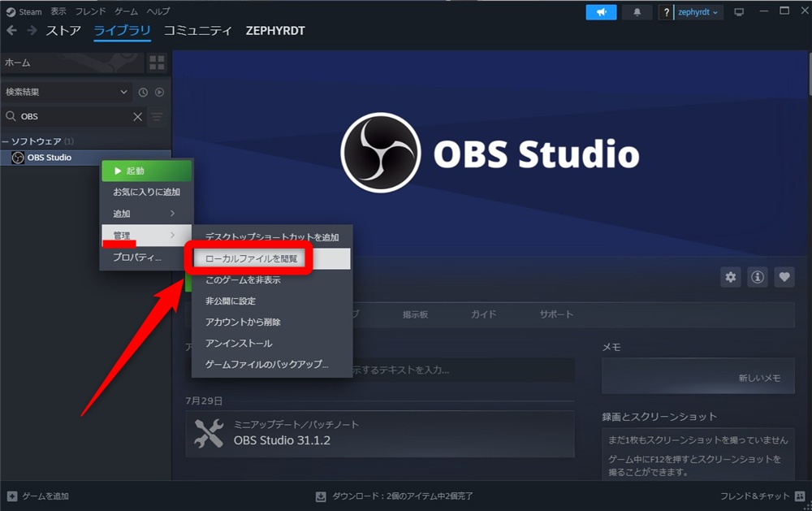The width and height of the screenshot is (812, 511).
Task: Open the フレンド menu
Action: click(90, 11)
